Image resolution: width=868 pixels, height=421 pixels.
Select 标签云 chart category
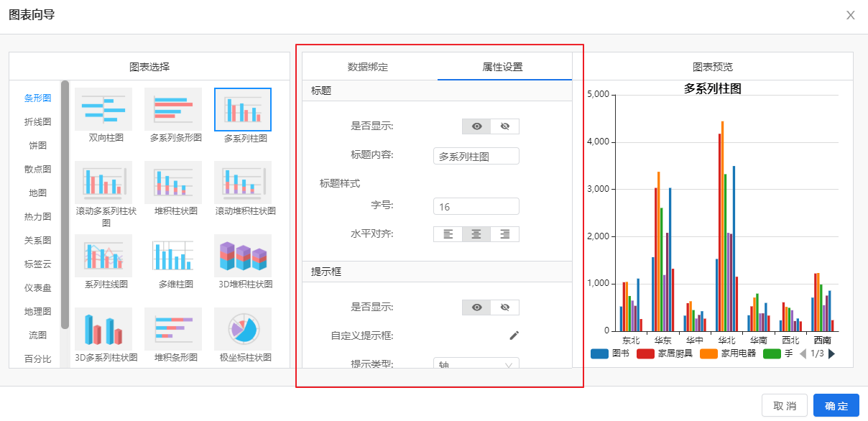pos(37,264)
